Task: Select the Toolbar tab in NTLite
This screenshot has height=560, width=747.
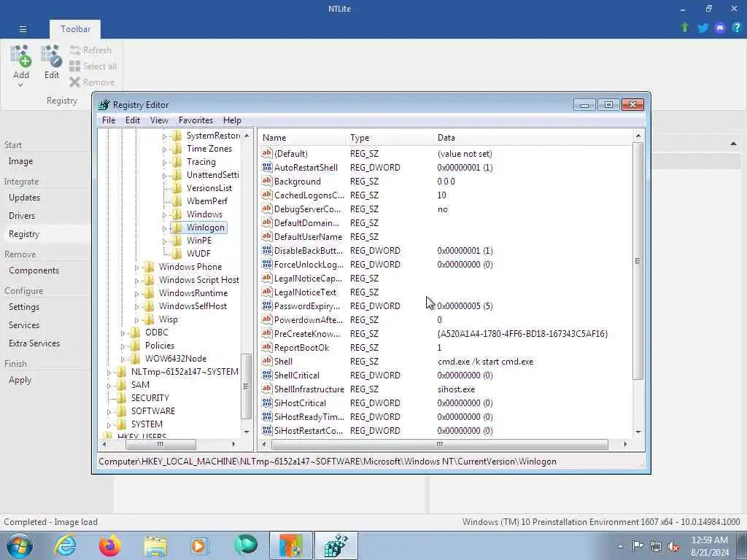Action: click(75, 29)
